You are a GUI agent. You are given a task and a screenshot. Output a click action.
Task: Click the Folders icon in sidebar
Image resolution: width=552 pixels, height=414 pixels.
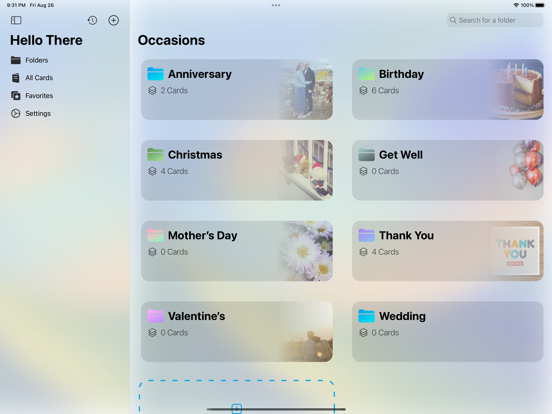[x=15, y=60]
